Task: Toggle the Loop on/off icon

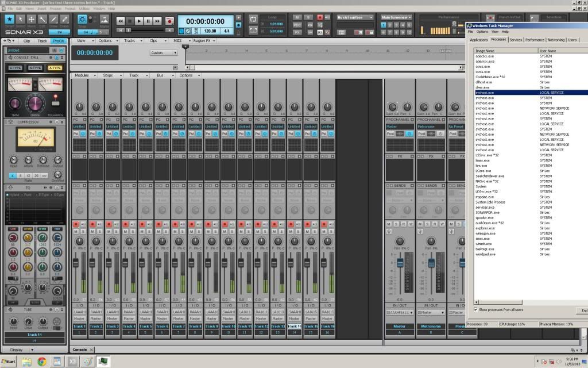Action: coord(254,19)
